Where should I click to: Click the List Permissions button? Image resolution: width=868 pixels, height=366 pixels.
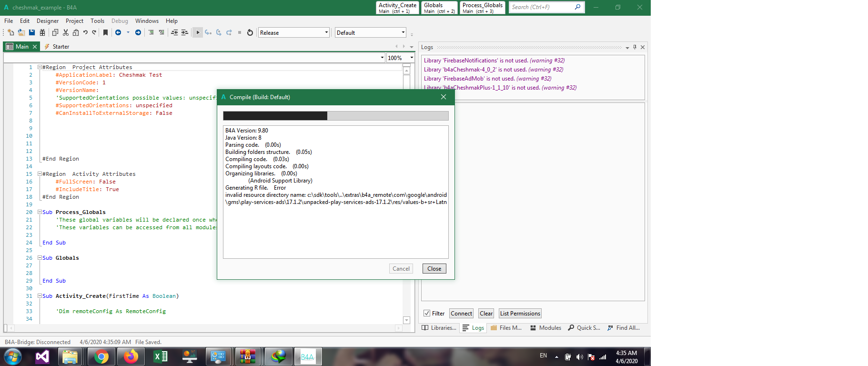(x=520, y=314)
